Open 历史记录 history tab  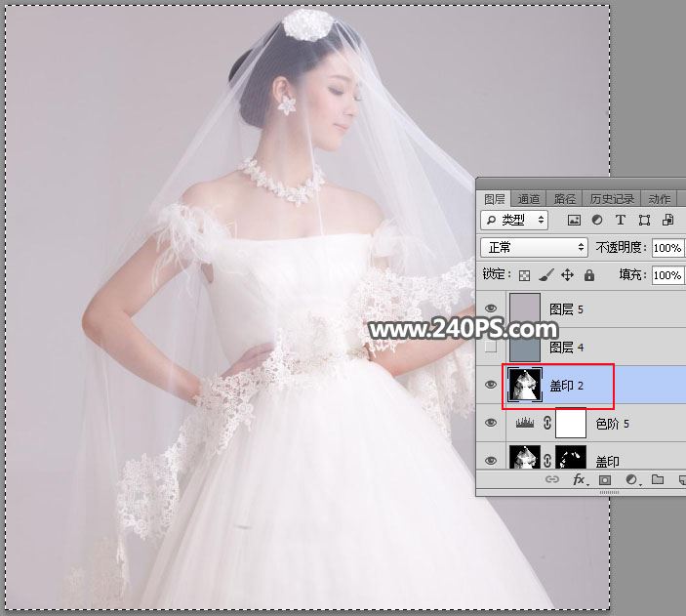pyautogui.click(x=612, y=199)
